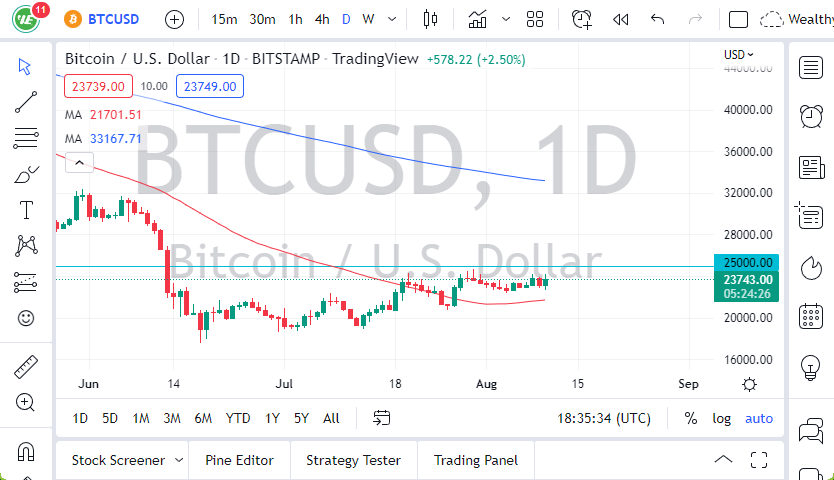Select the ruler measure tool
Viewport: 834px width, 480px height.
[x=26, y=367]
